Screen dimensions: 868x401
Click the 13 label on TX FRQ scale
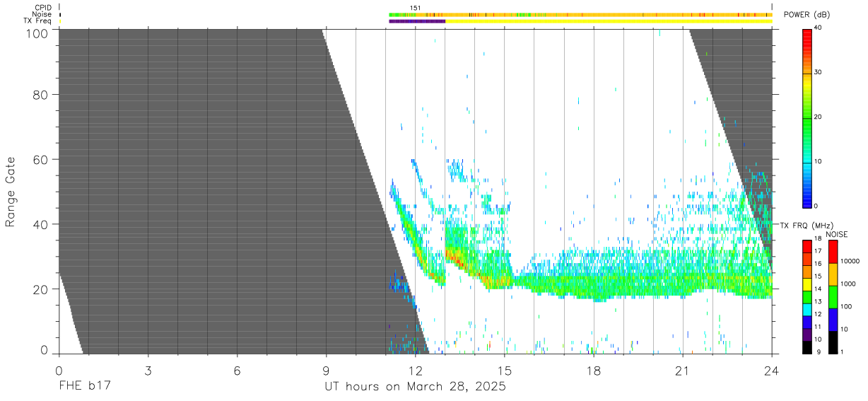(x=817, y=302)
